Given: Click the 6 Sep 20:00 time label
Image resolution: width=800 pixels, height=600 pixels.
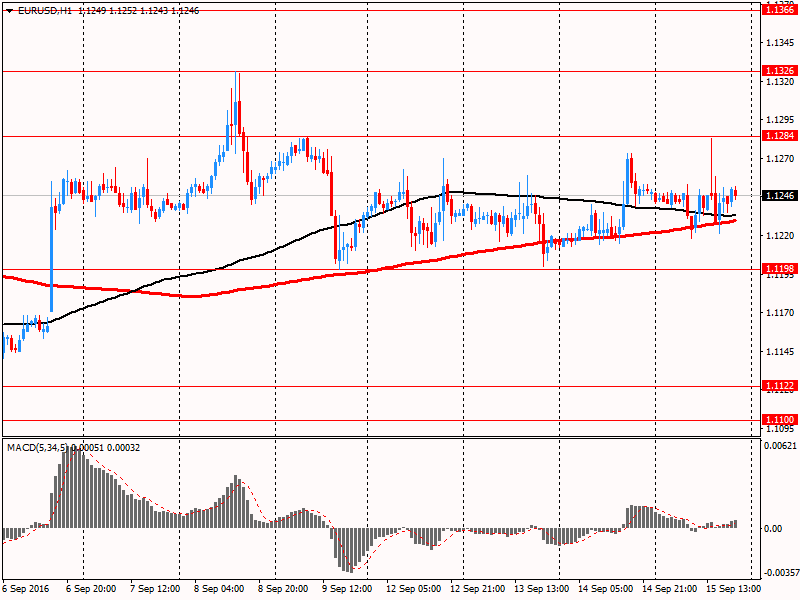Looking at the screenshot, I should pos(91,589).
